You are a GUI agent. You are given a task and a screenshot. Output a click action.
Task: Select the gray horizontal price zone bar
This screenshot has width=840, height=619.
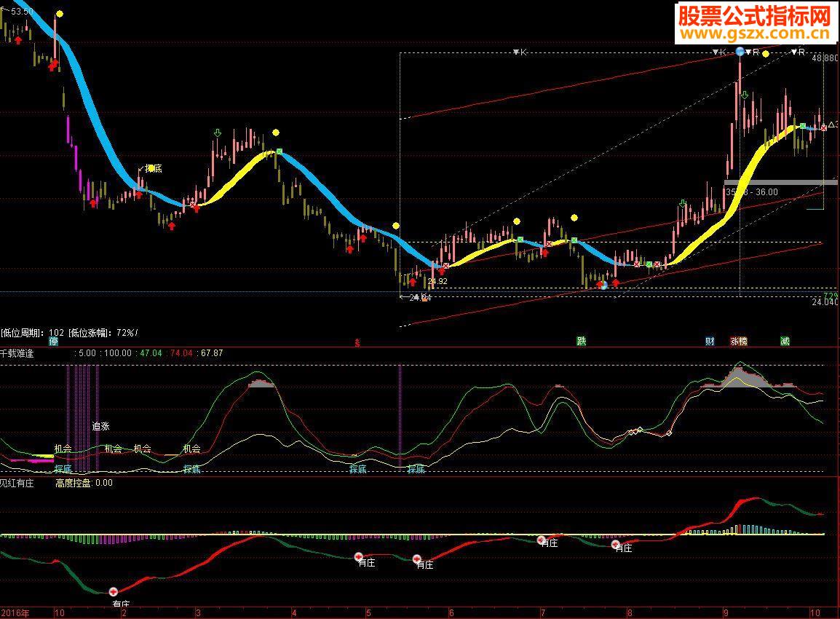780,183
